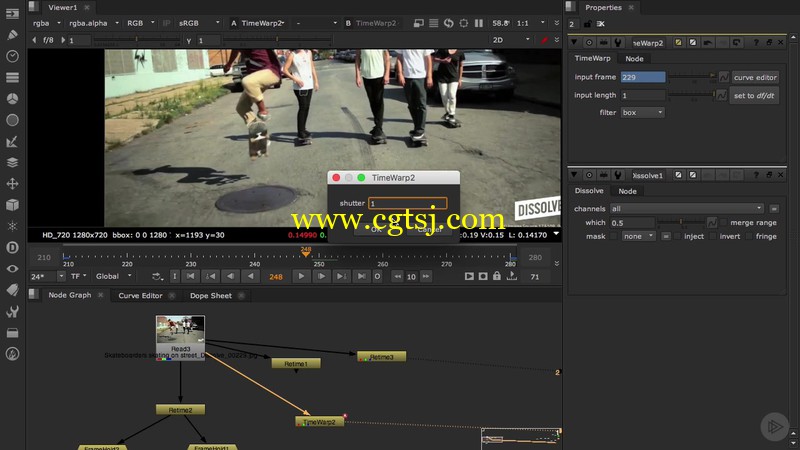Jump to the last frame

click(361, 276)
